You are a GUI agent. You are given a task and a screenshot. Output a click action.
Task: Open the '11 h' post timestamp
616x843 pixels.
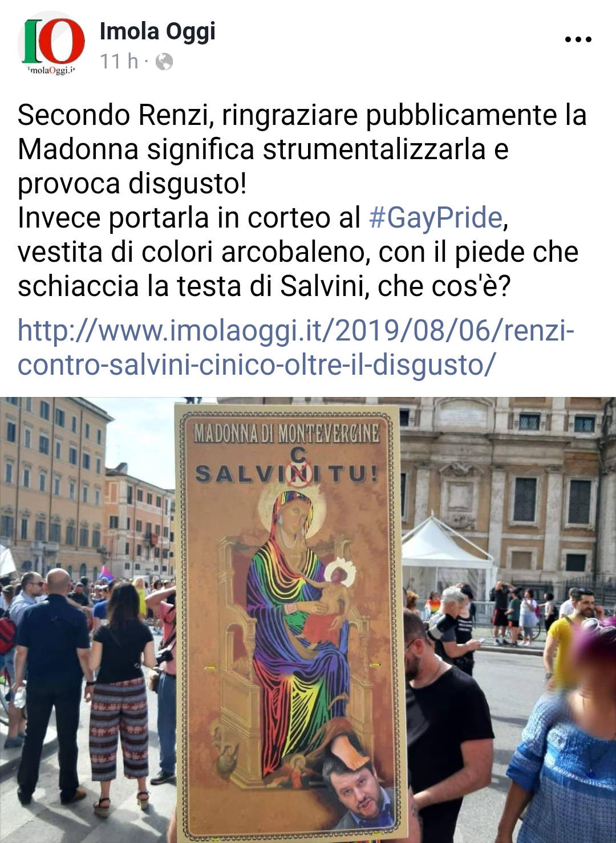[119, 61]
